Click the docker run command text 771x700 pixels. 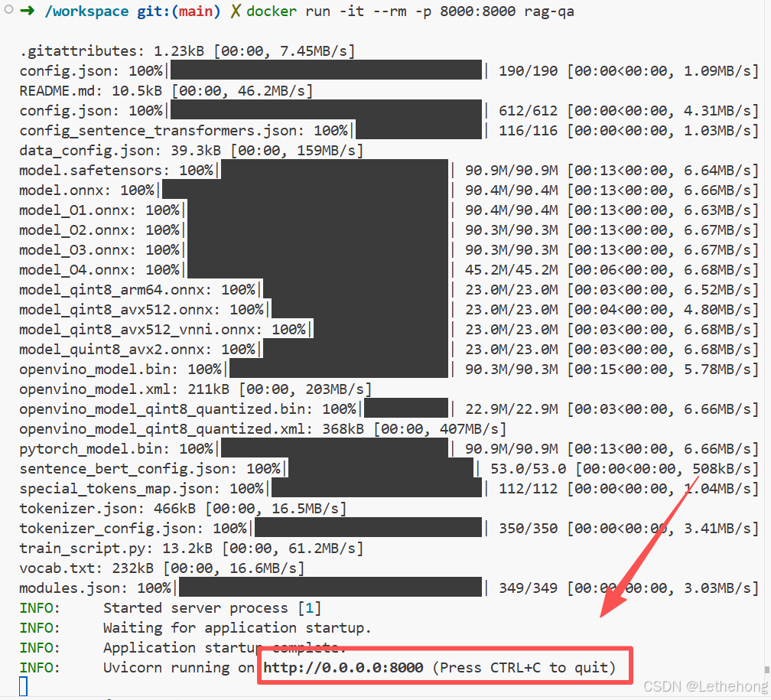pyautogui.click(x=410, y=11)
